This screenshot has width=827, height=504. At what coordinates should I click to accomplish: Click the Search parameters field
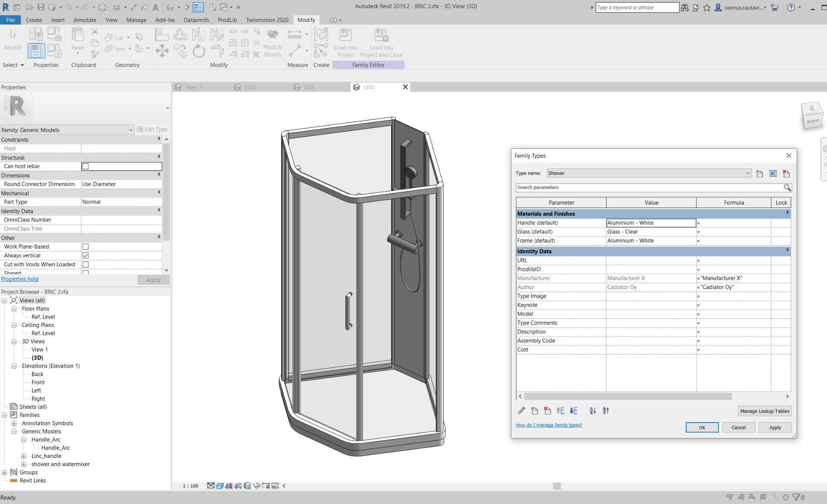[650, 187]
